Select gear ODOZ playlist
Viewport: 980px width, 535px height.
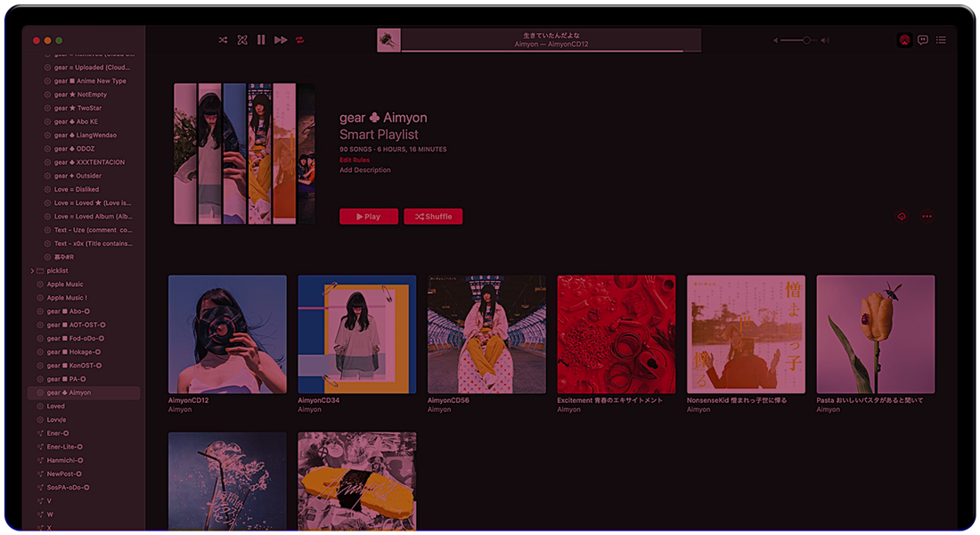(x=84, y=149)
